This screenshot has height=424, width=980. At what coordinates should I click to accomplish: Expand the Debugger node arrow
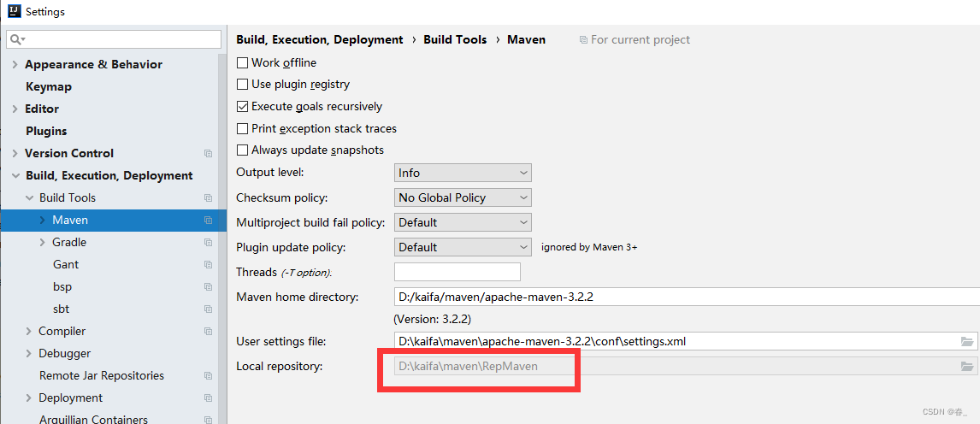(x=29, y=353)
